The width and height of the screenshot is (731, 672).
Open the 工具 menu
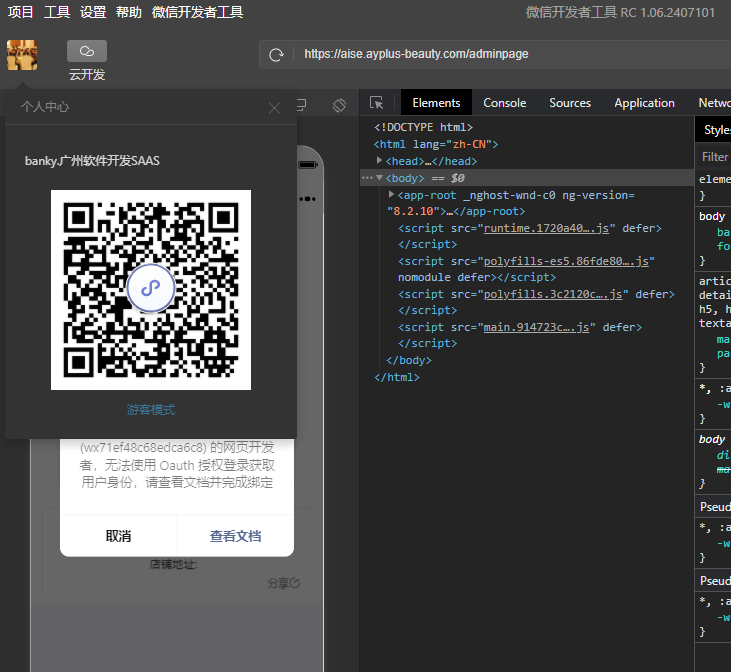click(x=57, y=12)
